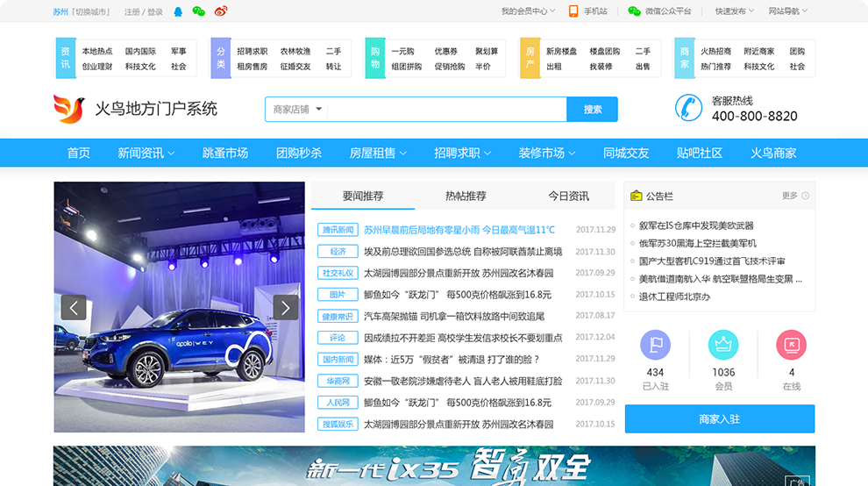Screen dimensions: 868x486
Task: Click the search text input field
Action: 447,110
